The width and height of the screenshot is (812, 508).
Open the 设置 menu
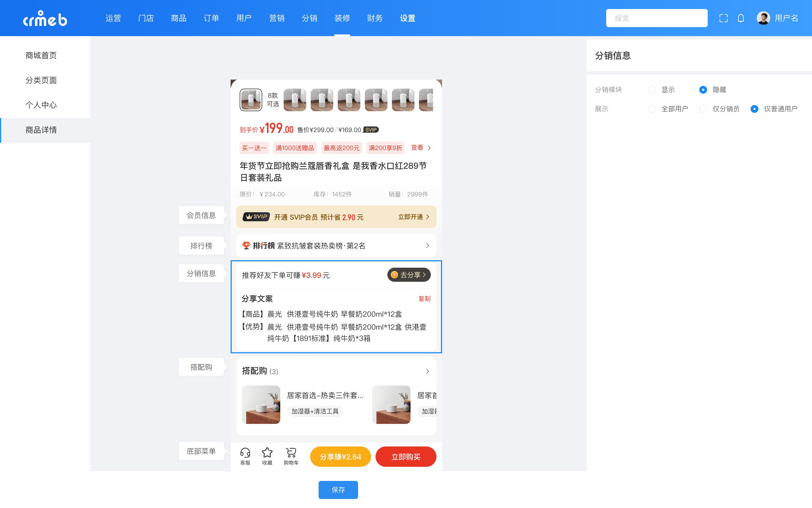coord(408,18)
